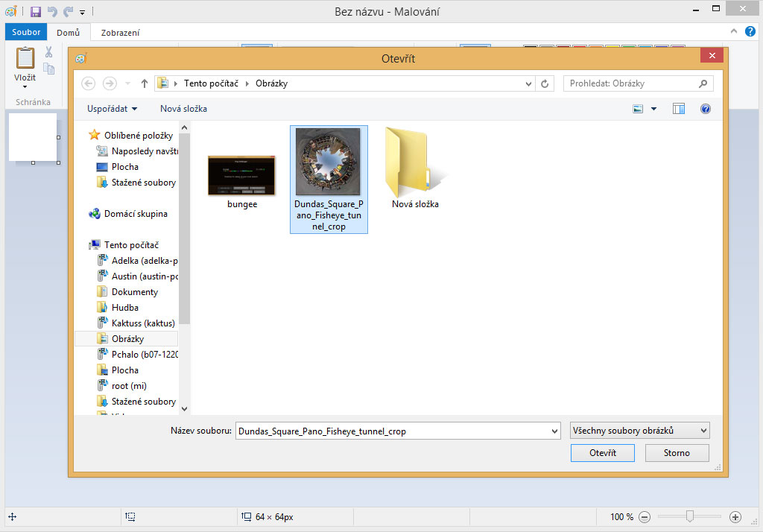The image size is (763, 532).
Task: Close the Otevřít dialog
Action: 712,55
